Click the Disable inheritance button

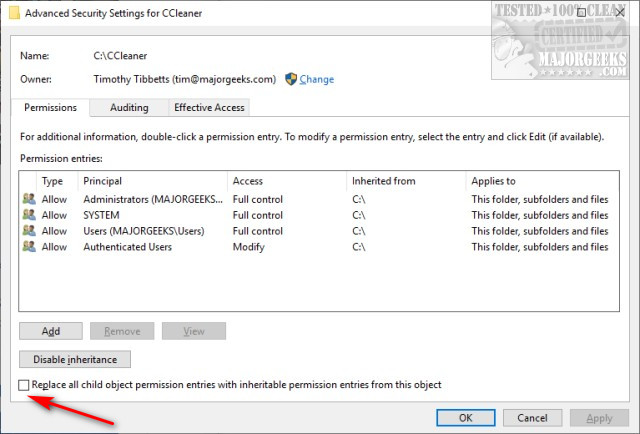point(75,359)
